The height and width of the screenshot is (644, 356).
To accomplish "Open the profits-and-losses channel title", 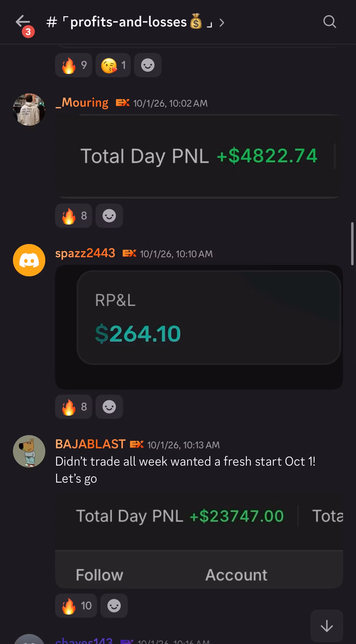I will coord(129,22).
